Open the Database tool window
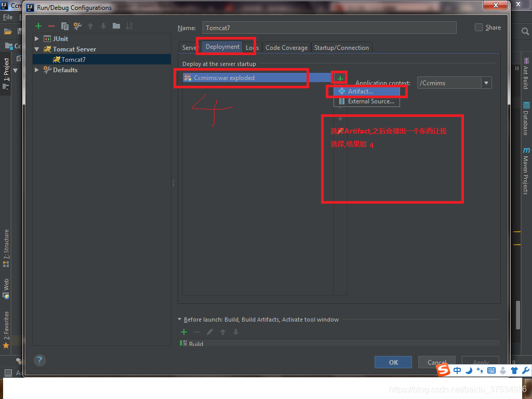Viewport: 532px width, 399px height. click(526, 118)
